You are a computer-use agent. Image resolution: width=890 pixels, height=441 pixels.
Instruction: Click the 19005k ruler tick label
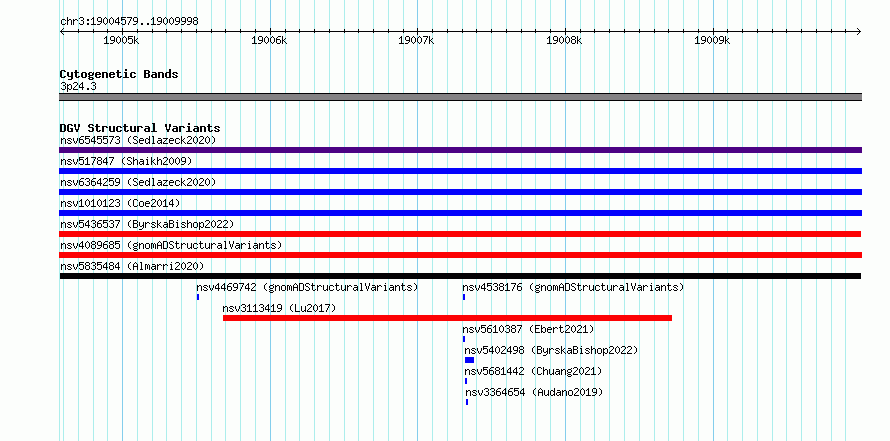121,40
